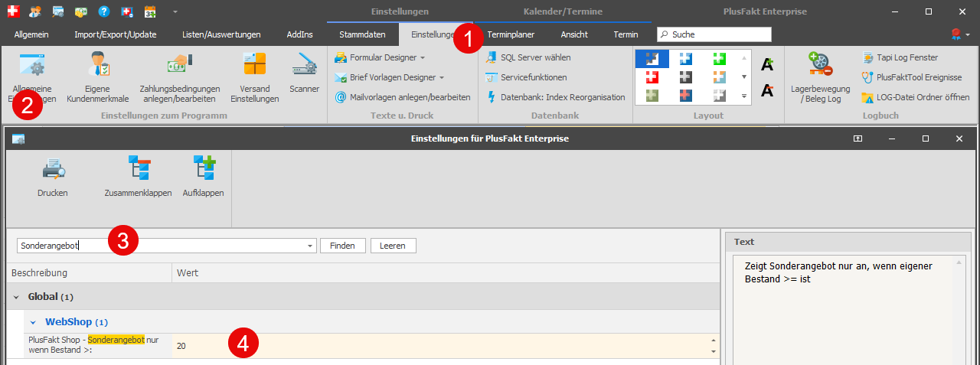
Task: Click Mailvorlagen anlegen/bearbeiten
Action: [402, 97]
